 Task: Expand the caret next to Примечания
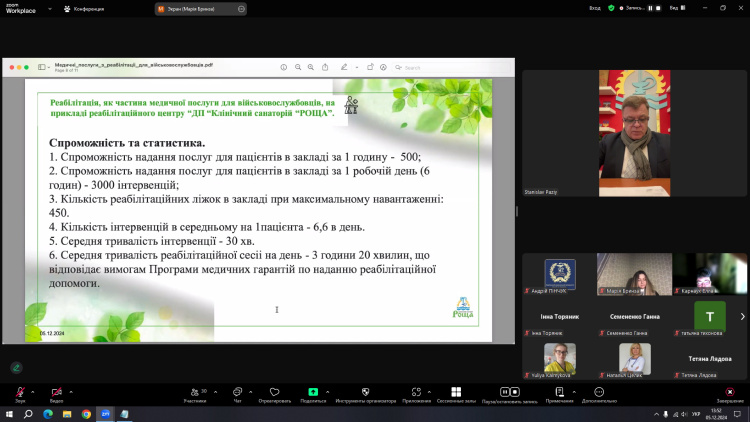(574, 392)
